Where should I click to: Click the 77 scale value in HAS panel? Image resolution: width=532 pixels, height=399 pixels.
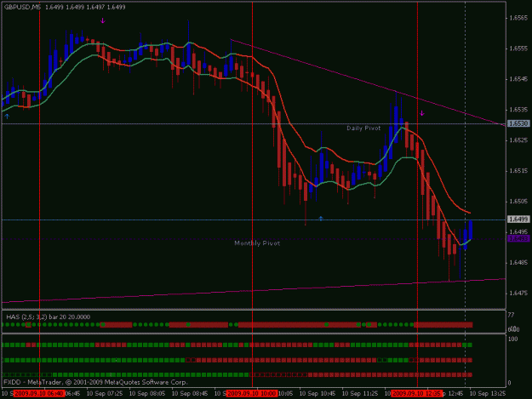click(x=511, y=315)
